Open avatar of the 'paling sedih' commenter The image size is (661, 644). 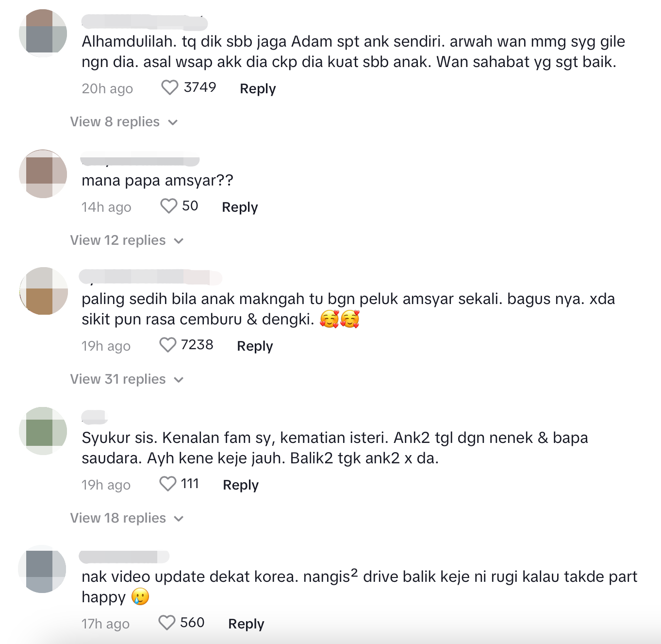click(44, 291)
